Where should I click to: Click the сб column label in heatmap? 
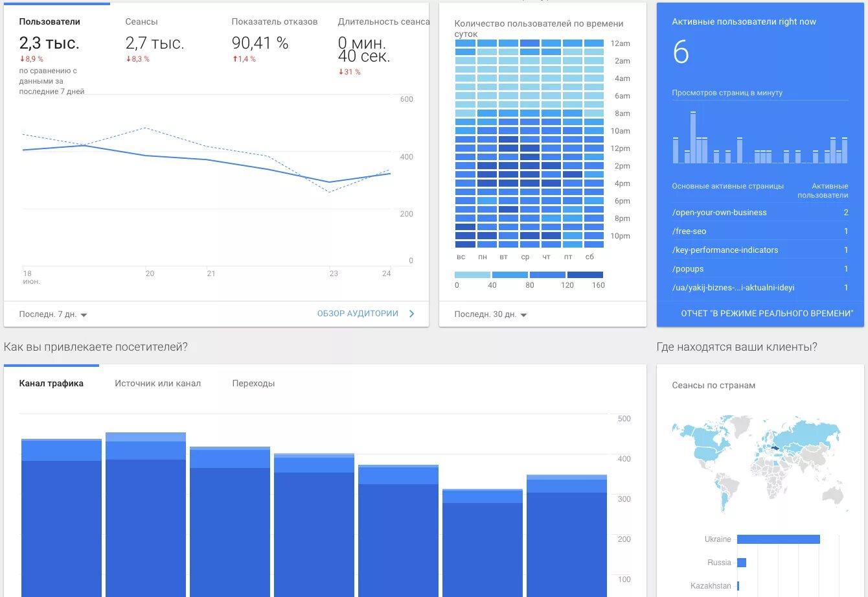(589, 257)
